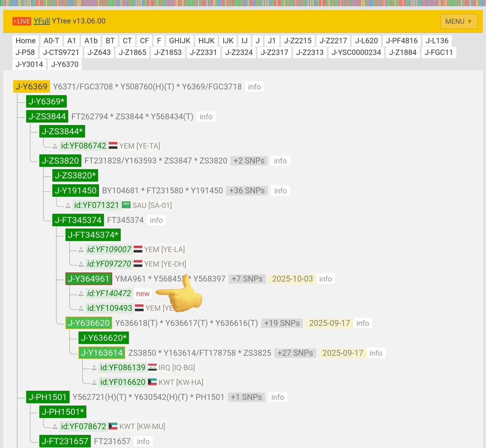Open the J-FGC11 breadcrumb
This screenshot has width=486, height=448.
point(439,52)
